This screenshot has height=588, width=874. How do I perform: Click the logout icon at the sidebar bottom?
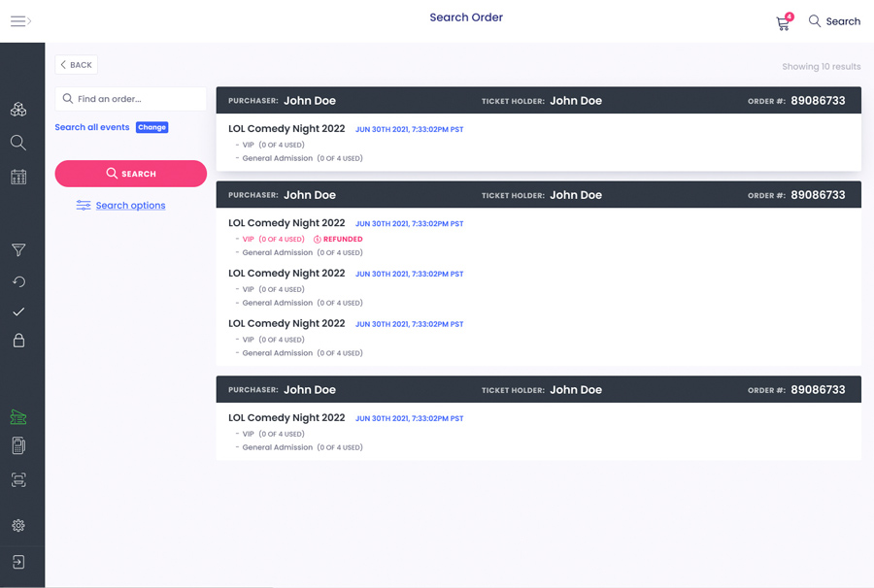point(18,562)
